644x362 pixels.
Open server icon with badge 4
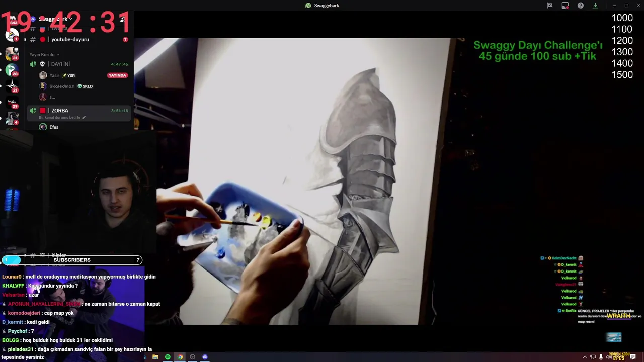pos(12,119)
